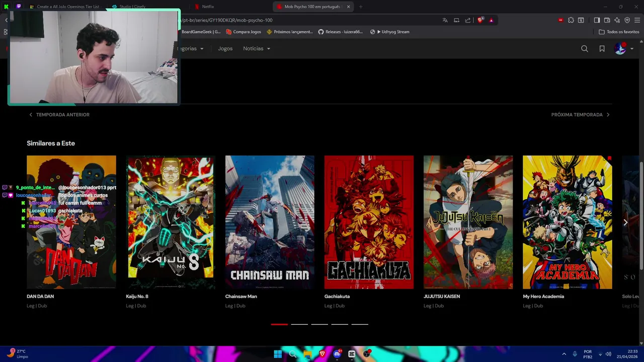Viewport: 644px width, 362px height.
Task: Open the Brave Rewards triangle icon
Action: point(491,20)
